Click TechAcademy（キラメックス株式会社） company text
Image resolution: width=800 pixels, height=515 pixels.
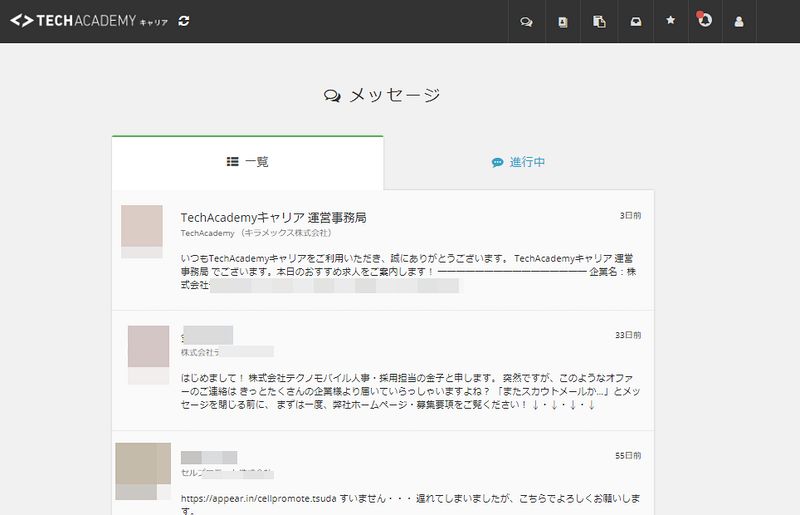[x=257, y=233]
